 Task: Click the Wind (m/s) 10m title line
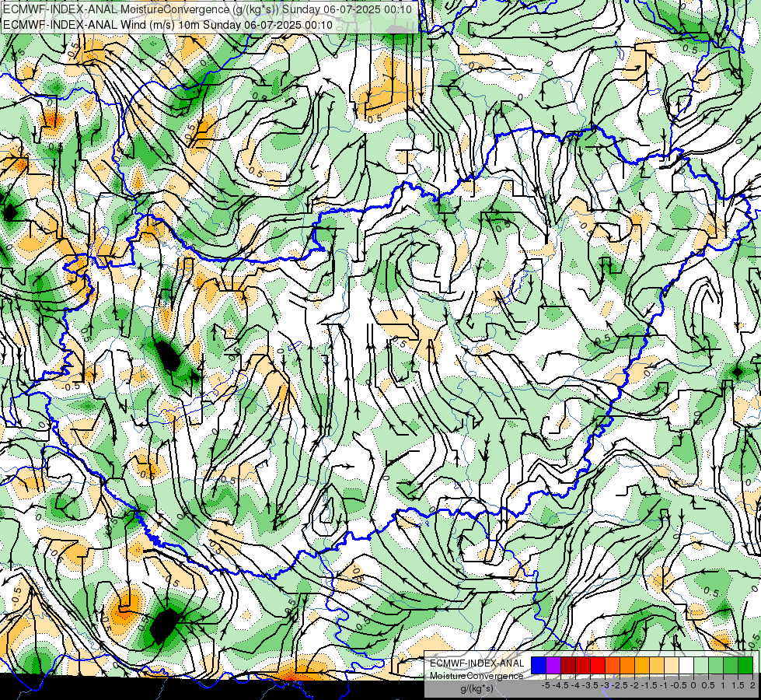click(168, 25)
